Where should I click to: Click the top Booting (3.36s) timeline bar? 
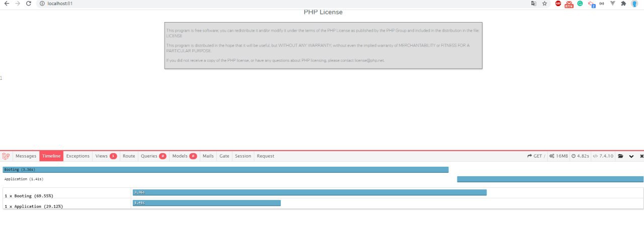pos(225,170)
